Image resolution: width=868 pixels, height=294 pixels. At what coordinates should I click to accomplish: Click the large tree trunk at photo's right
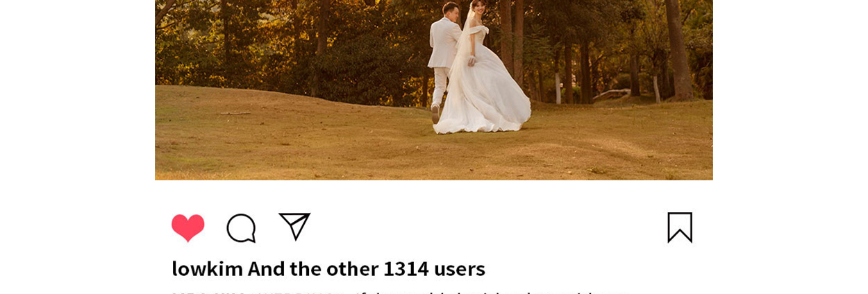point(678,49)
